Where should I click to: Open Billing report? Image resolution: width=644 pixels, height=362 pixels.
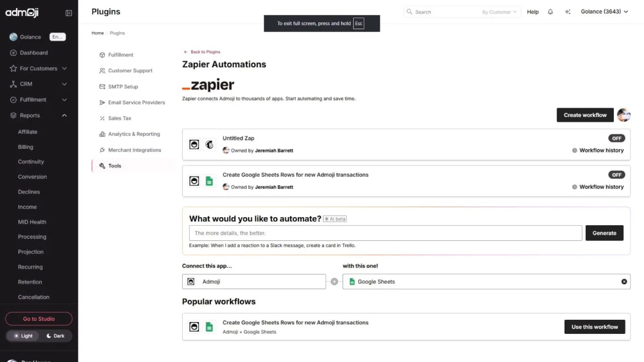25,147
